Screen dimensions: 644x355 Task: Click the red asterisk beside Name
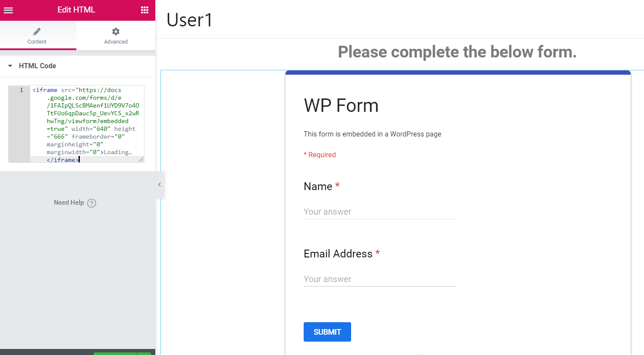point(337,186)
